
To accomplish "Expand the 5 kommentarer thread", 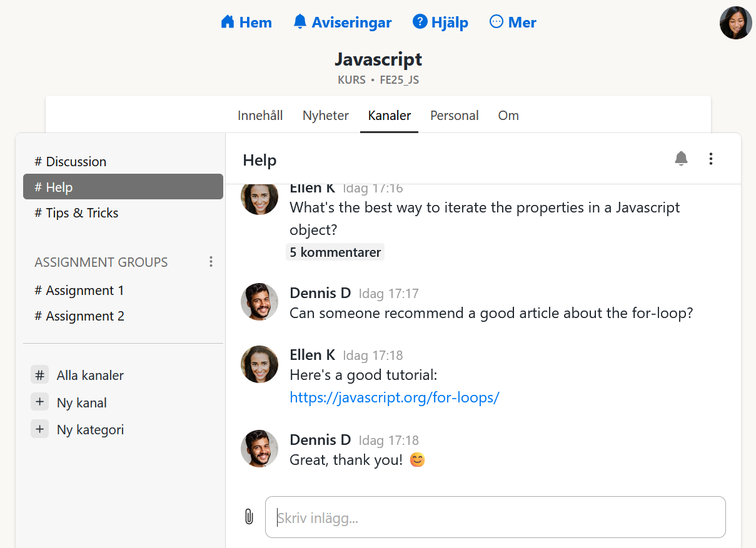I will point(335,252).
